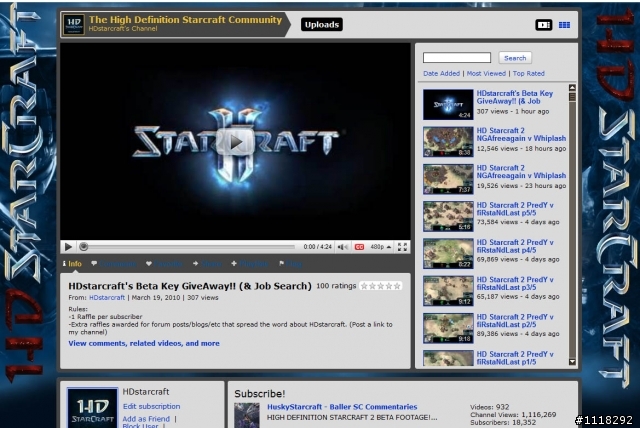Open the Flag tab
The height and width of the screenshot is (428, 640).
291,264
